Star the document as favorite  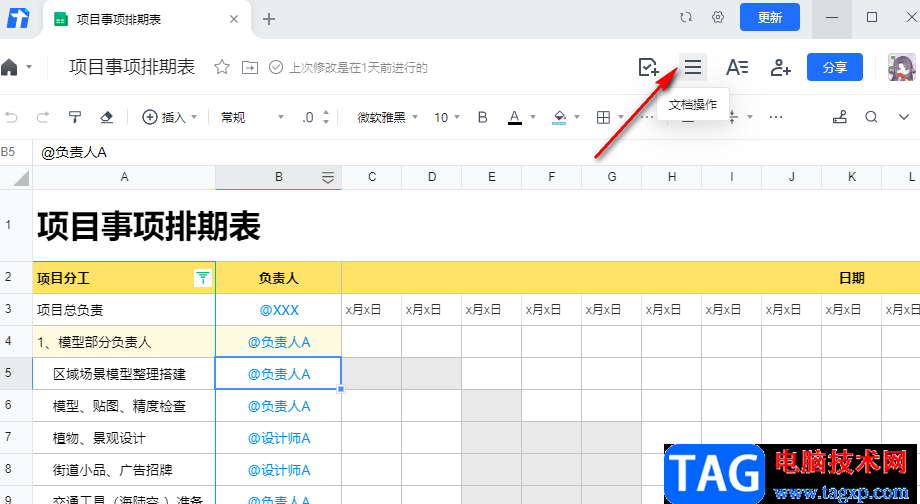pos(222,67)
